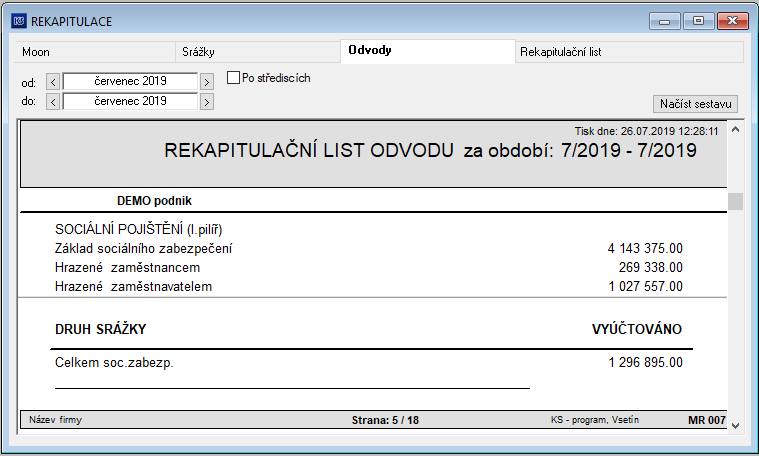759x456 pixels.
Task: Go to previous month in od field
Action: [53, 82]
